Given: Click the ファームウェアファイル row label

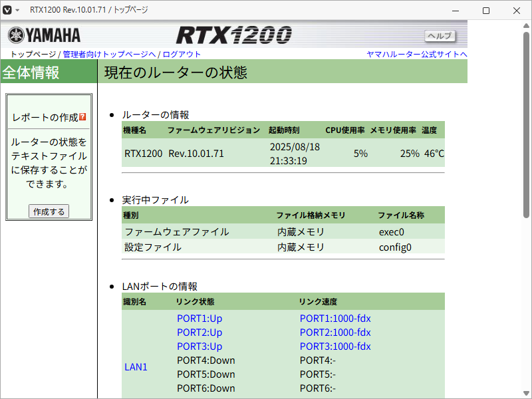Looking at the screenshot, I should click(x=177, y=231).
